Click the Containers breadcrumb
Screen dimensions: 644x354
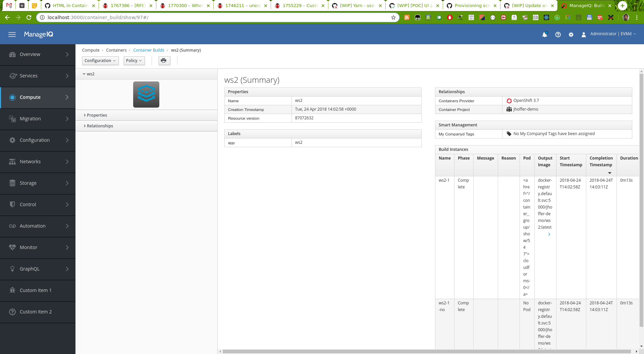116,50
